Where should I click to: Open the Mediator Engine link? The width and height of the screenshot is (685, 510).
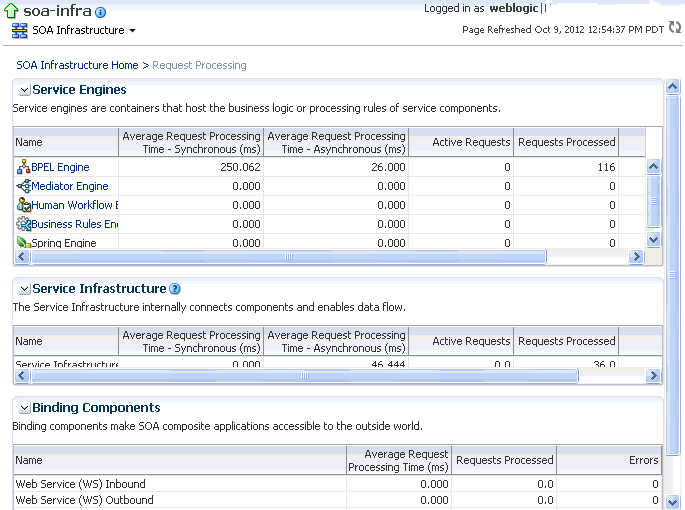pyautogui.click(x=70, y=186)
